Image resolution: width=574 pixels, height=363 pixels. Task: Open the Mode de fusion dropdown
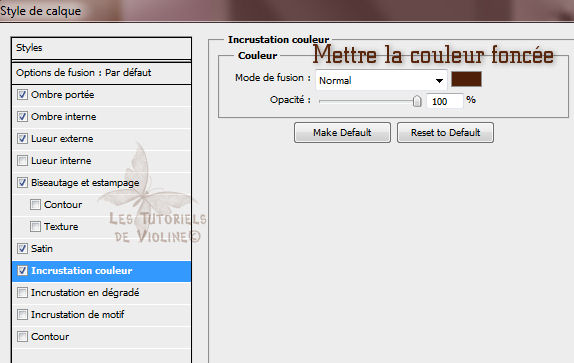click(x=381, y=80)
